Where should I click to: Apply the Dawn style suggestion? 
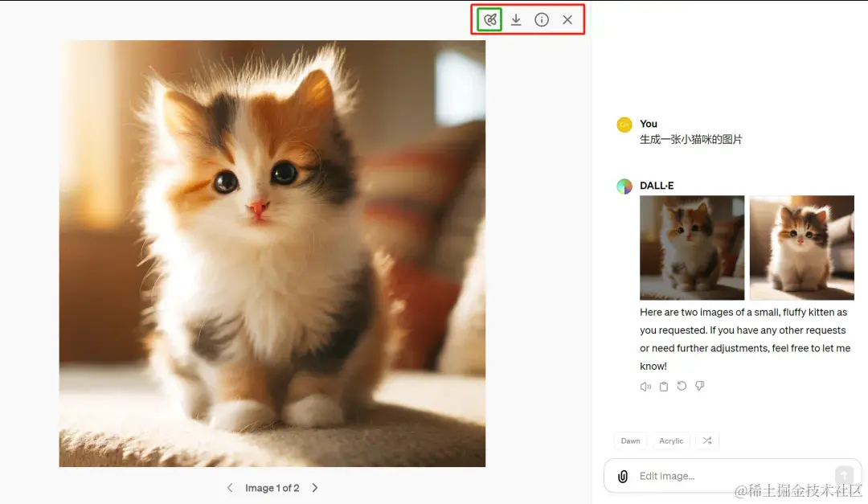pos(631,440)
